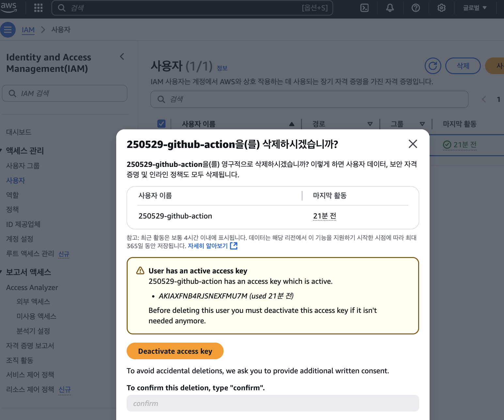
Task: Click 21분 전 in the dialog table
Action: pos(324,216)
